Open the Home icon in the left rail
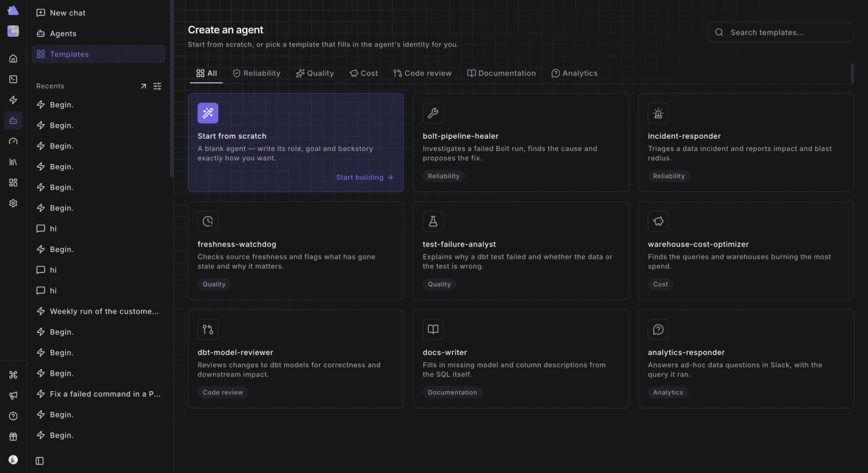The width and height of the screenshot is (868, 473). coord(13,59)
